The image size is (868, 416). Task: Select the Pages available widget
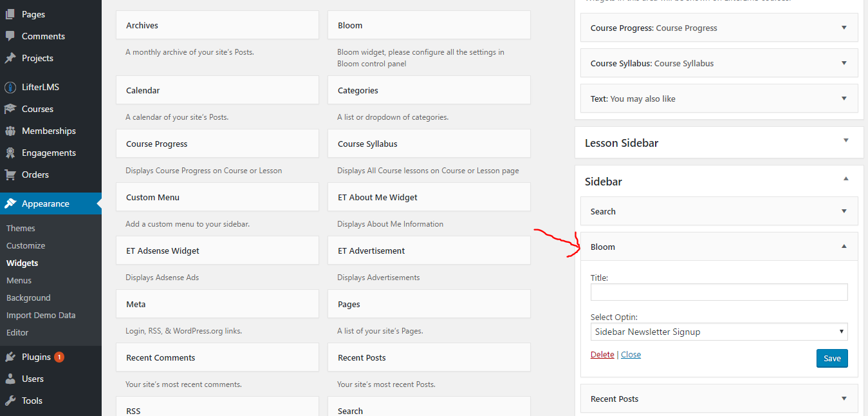point(429,304)
